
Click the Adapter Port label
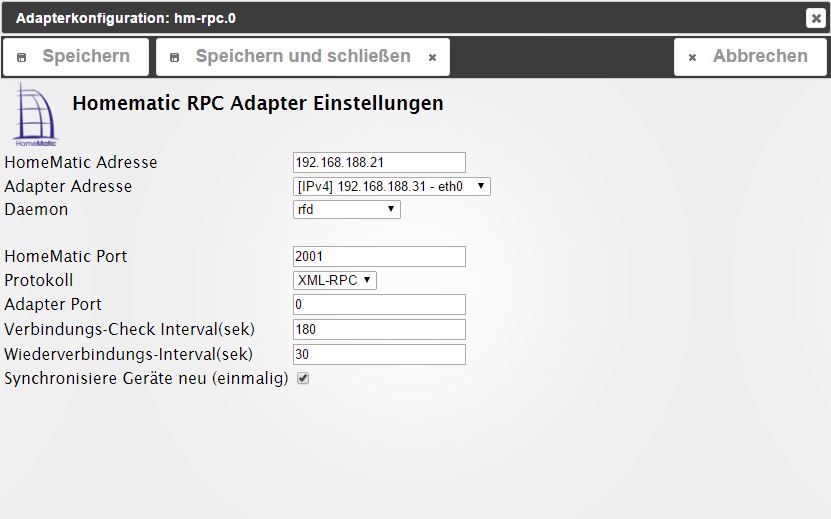53,304
